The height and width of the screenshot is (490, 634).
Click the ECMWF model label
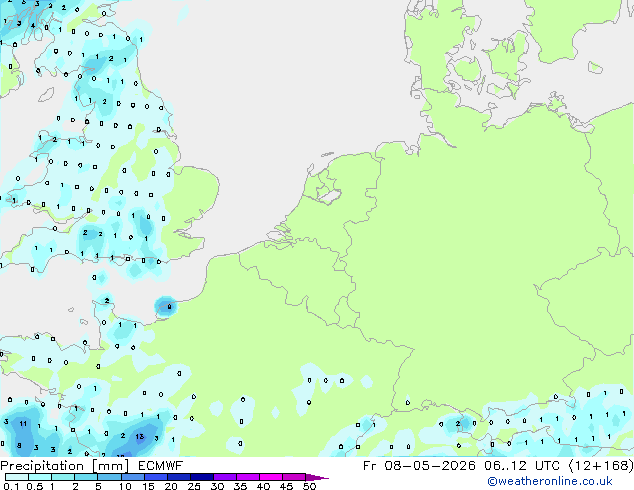coord(161,466)
